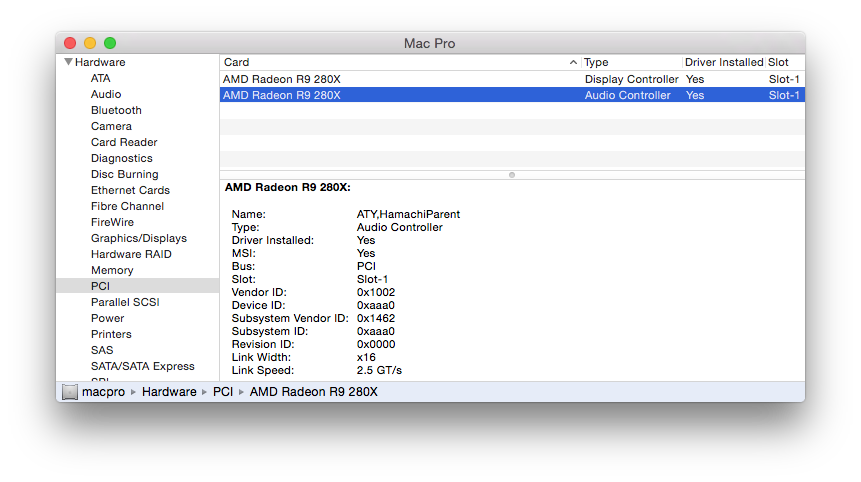Click the Subsystem Vendor ID value 0x1462

pos(376,318)
